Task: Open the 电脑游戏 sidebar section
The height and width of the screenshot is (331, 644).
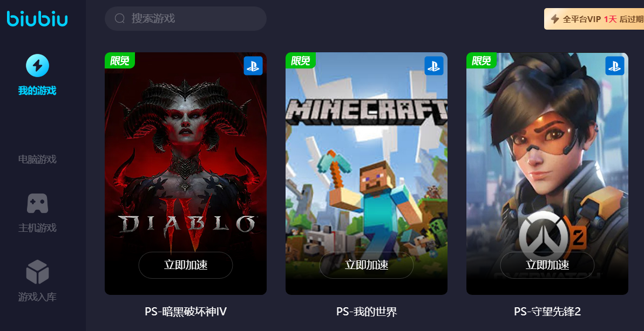Action: tap(37, 159)
